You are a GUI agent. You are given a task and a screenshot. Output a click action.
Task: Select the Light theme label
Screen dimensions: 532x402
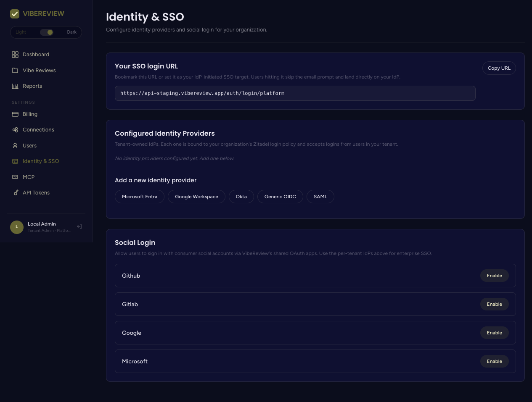point(21,32)
